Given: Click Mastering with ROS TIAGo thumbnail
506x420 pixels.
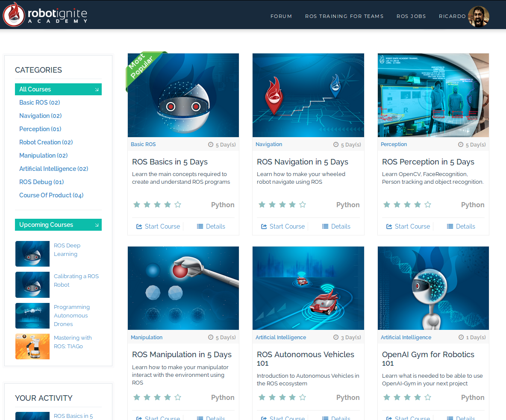Looking at the screenshot, I should (32, 347).
